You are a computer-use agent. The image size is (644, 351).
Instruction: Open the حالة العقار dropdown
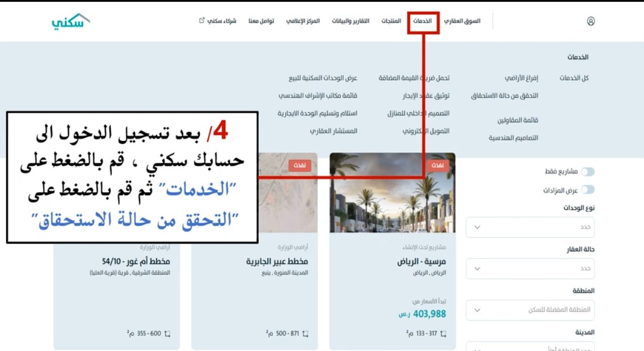click(x=530, y=269)
